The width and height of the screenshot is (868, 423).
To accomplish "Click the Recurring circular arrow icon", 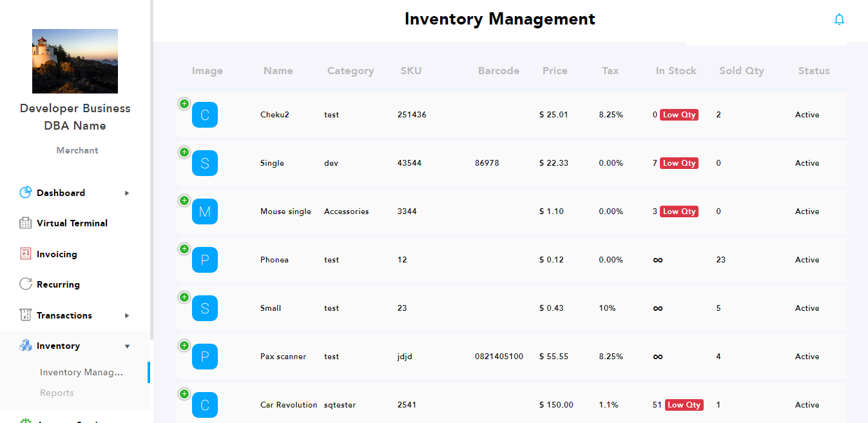I will 26,284.
